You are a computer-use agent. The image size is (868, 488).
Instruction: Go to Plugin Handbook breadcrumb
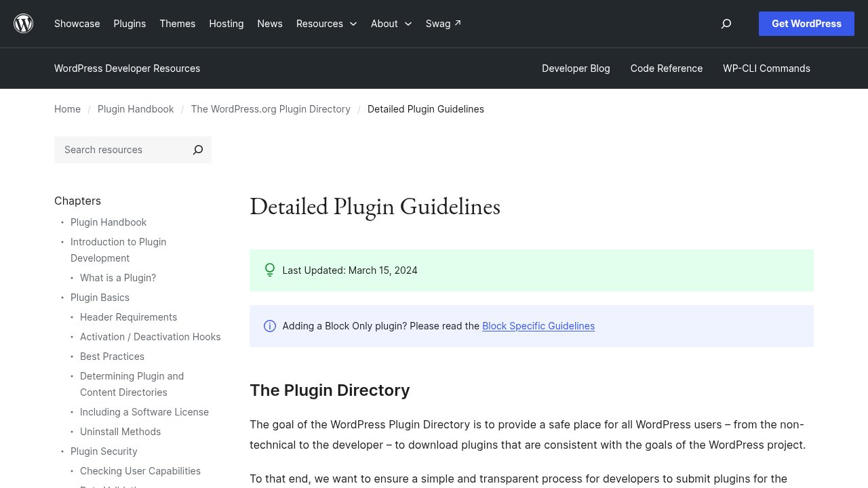point(136,109)
